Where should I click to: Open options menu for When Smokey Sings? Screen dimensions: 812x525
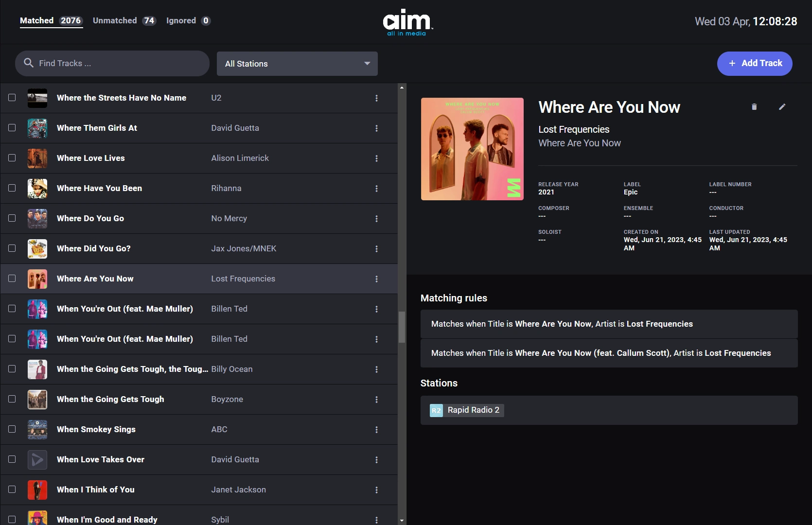point(376,430)
